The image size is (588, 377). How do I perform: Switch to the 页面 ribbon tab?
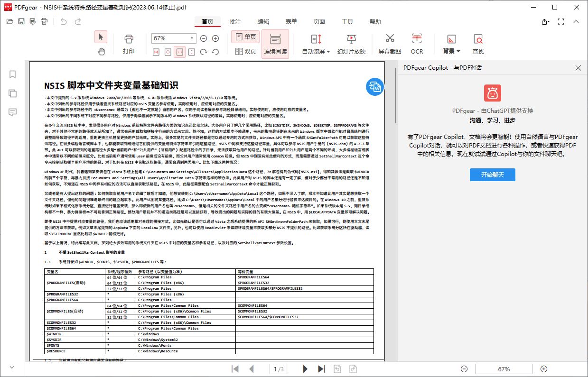click(319, 21)
